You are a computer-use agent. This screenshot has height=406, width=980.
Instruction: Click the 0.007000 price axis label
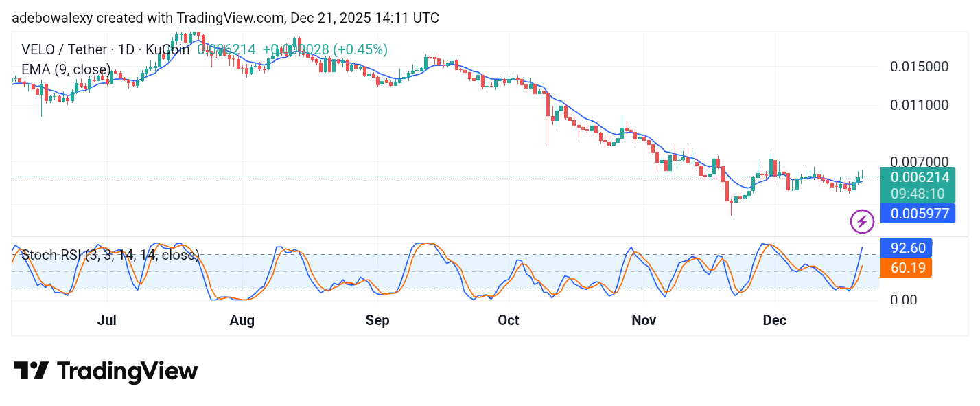coord(919,162)
